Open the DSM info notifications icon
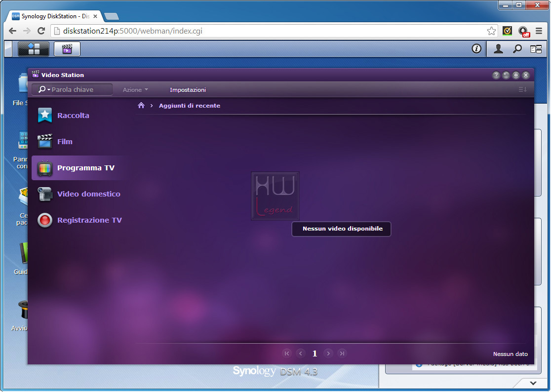 (476, 48)
